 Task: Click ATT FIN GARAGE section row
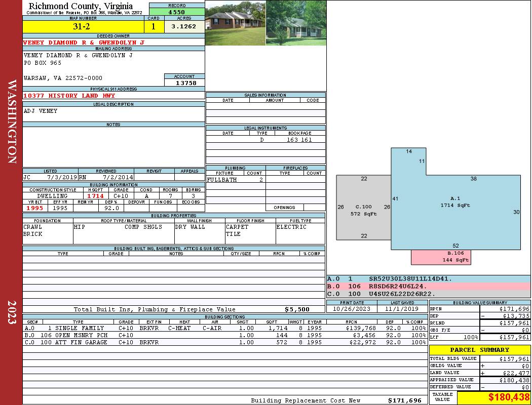click(224, 343)
